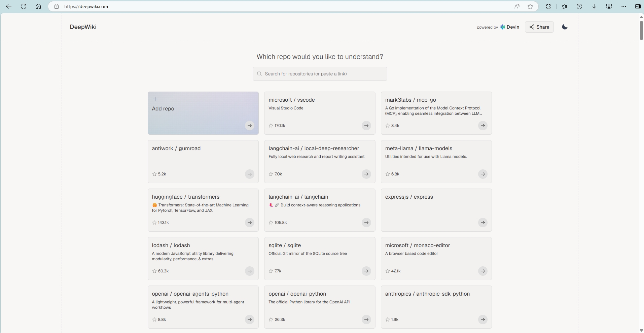This screenshot has height=333, width=644.
Task: Select expressjs / express title
Action: coord(409,197)
